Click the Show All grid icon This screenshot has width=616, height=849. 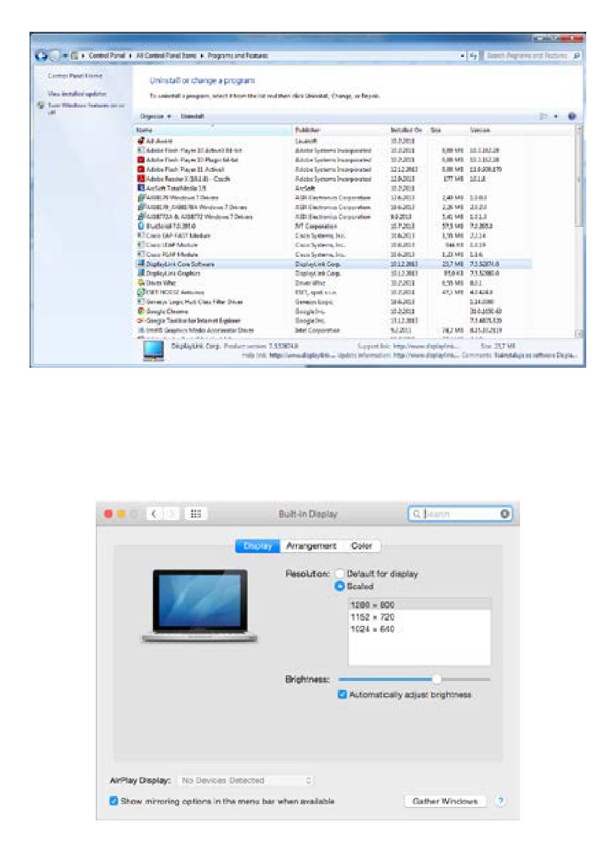(x=195, y=514)
